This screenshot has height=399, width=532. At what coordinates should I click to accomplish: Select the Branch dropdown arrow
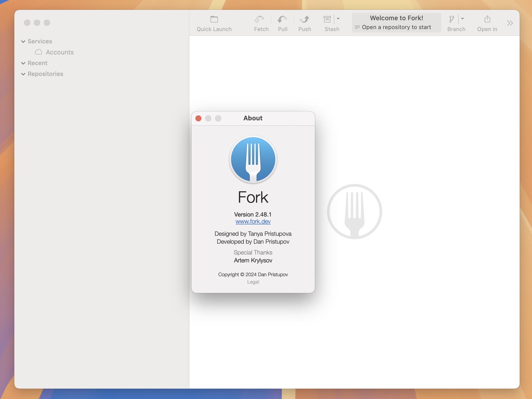462,18
